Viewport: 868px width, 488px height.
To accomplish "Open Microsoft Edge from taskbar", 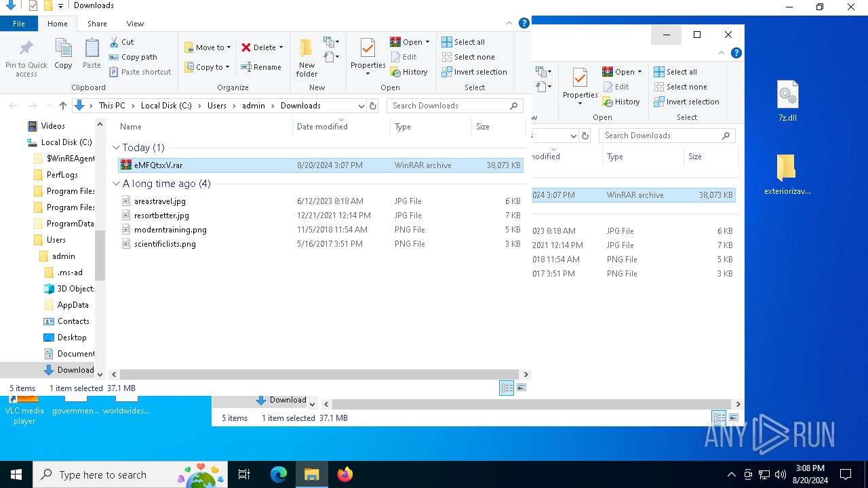I will 279,474.
